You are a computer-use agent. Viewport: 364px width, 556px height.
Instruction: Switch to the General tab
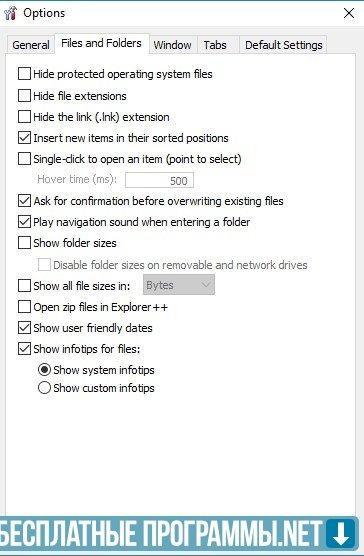30,45
